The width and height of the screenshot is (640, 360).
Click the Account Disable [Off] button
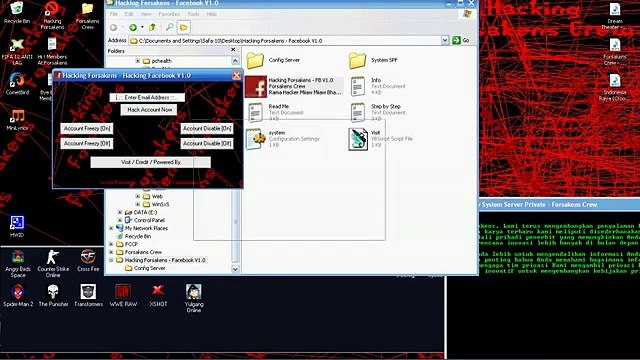[x=207, y=144]
